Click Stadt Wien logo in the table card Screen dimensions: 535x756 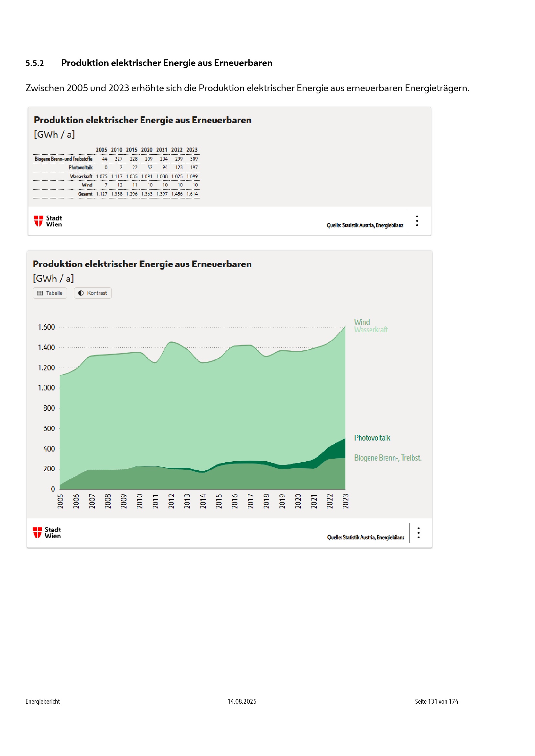(x=48, y=221)
